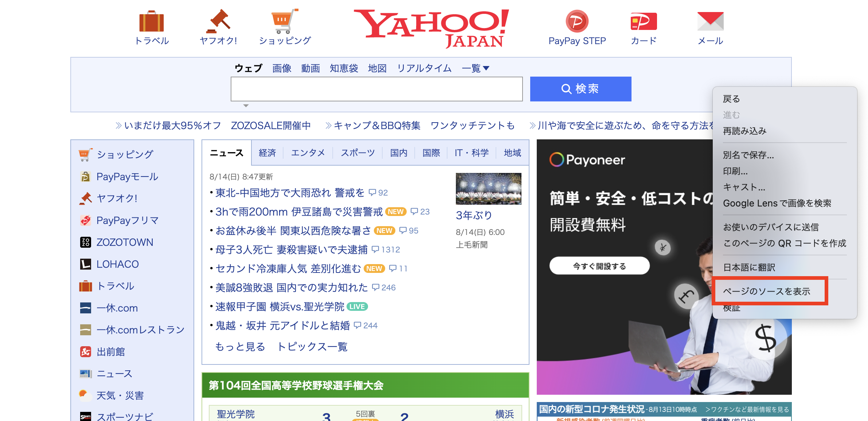Open headline セカンド冷凍庫人気 差別化進む
Screen dimensions: 868x421
(288, 269)
